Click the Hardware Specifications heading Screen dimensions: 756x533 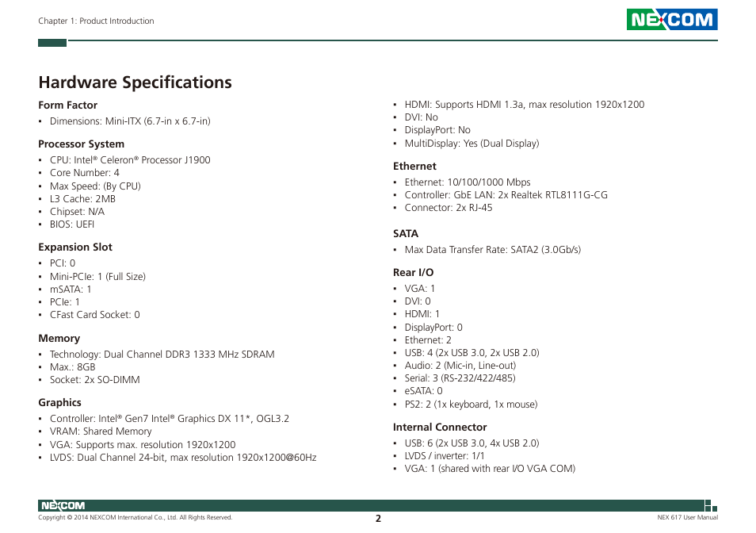click(135, 82)
